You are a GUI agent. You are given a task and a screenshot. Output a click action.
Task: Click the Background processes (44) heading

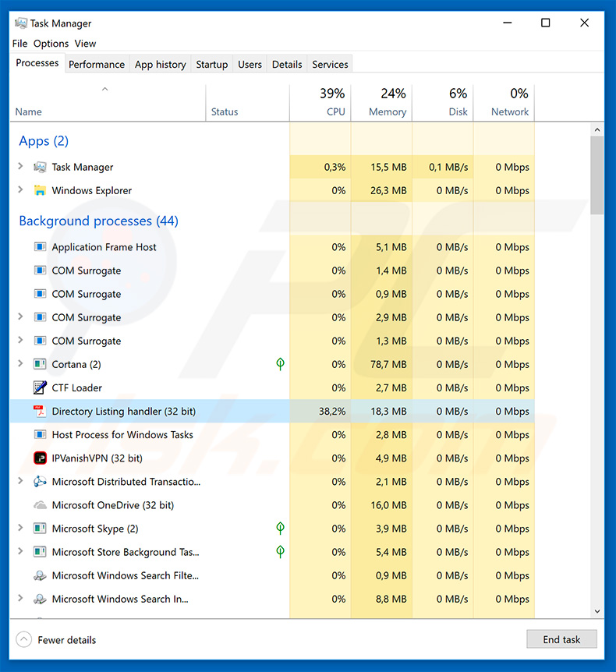coord(98,221)
